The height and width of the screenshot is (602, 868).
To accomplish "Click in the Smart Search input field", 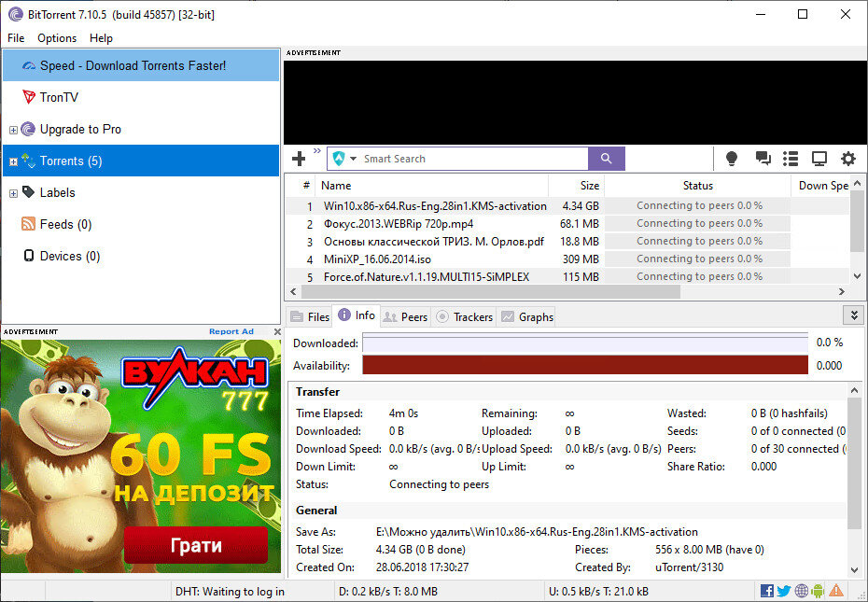I will pyautogui.click(x=473, y=159).
